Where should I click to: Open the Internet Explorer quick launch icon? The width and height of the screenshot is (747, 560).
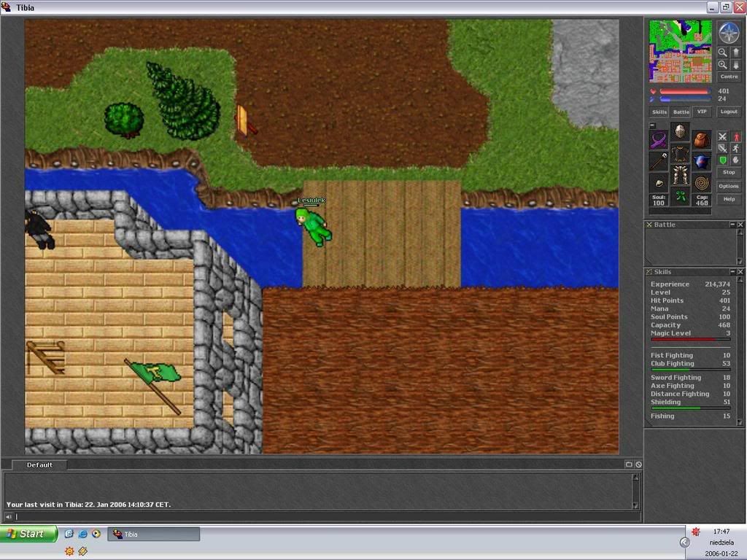click(x=82, y=534)
